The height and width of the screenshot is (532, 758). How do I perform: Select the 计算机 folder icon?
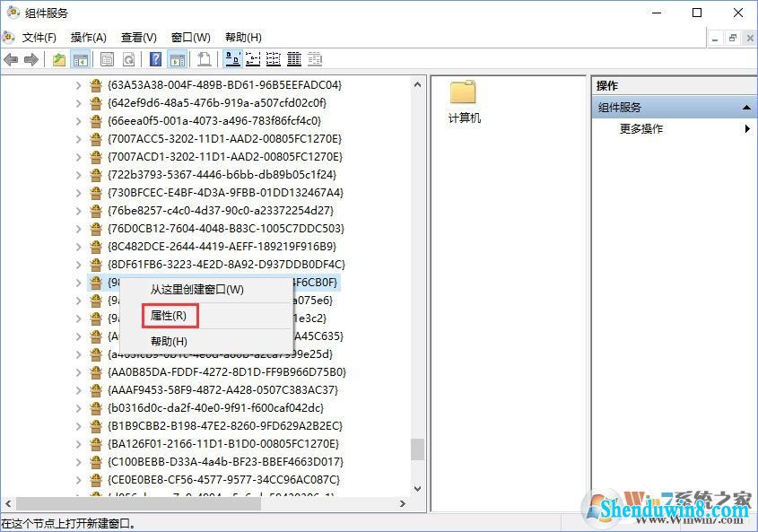click(x=463, y=92)
